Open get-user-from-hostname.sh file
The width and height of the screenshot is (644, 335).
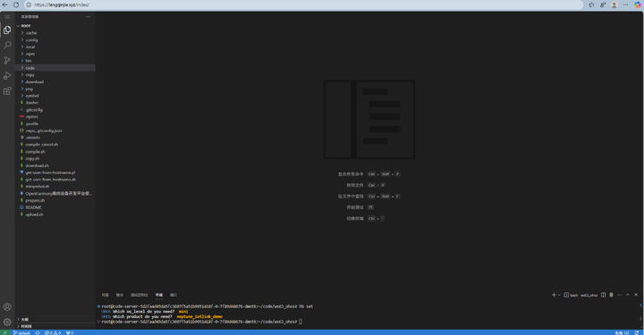point(55,180)
